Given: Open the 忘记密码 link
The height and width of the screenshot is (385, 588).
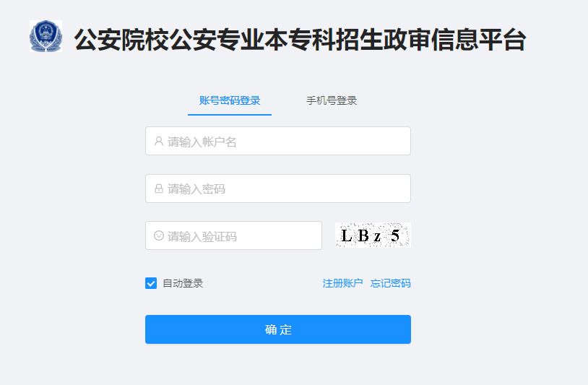Looking at the screenshot, I should (x=391, y=283).
